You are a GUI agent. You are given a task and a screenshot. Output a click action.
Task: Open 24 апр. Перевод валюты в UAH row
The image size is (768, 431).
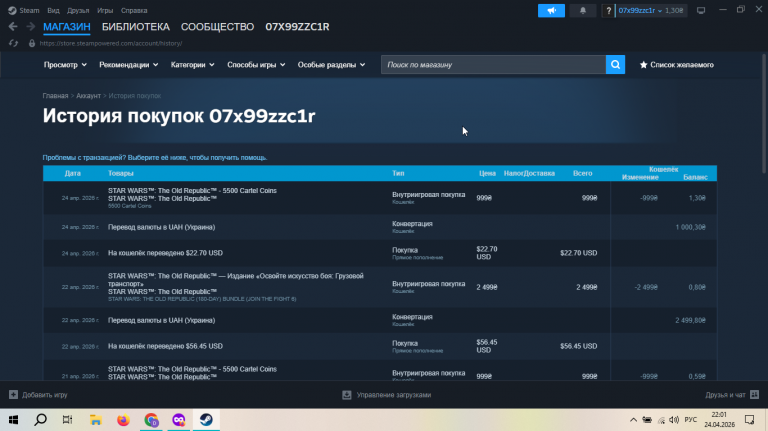380,227
